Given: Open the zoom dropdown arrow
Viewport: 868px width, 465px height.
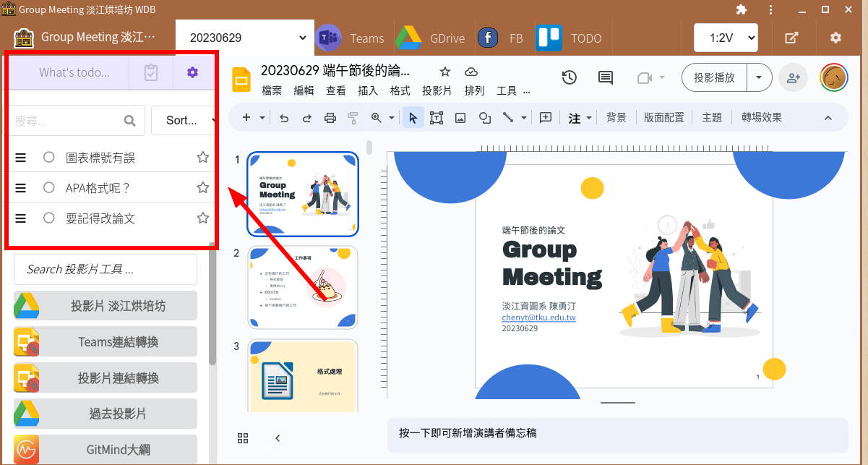Looking at the screenshot, I should [392, 118].
